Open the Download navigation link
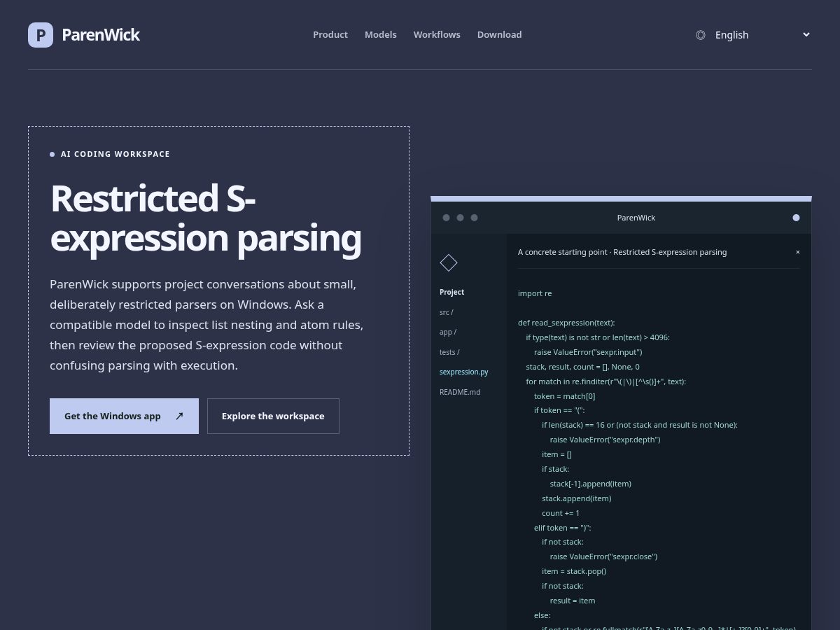This screenshot has width=840, height=630. click(499, 35)
